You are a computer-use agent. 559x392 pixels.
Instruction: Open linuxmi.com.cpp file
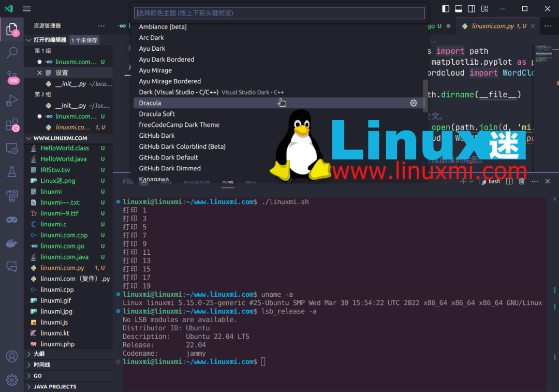(68, 236)
